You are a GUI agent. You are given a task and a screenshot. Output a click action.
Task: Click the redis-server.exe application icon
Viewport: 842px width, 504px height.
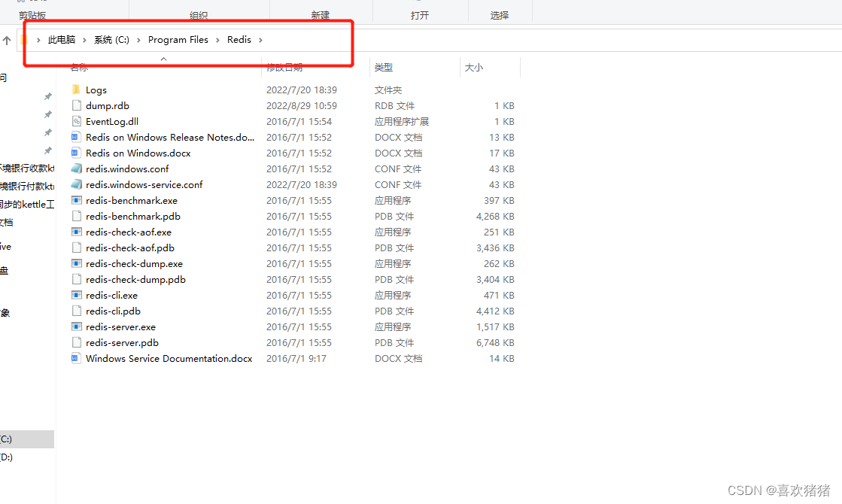pyautogui.click(x=76, y=327)
